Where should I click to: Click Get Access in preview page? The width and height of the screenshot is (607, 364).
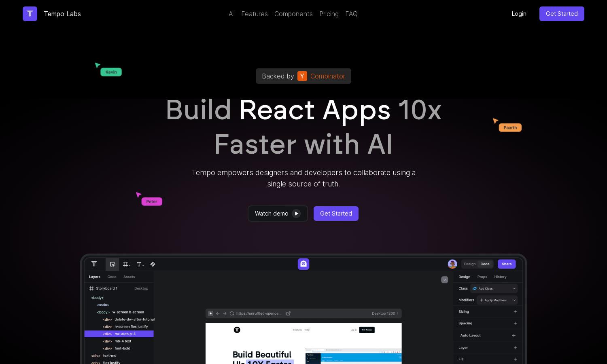(367, 330)
